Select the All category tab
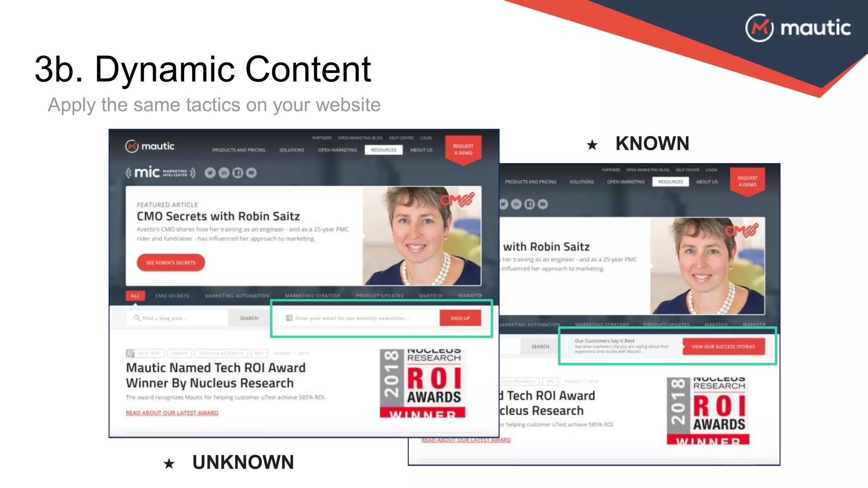This screenshot has width=868, height=488. click(135, 296)
